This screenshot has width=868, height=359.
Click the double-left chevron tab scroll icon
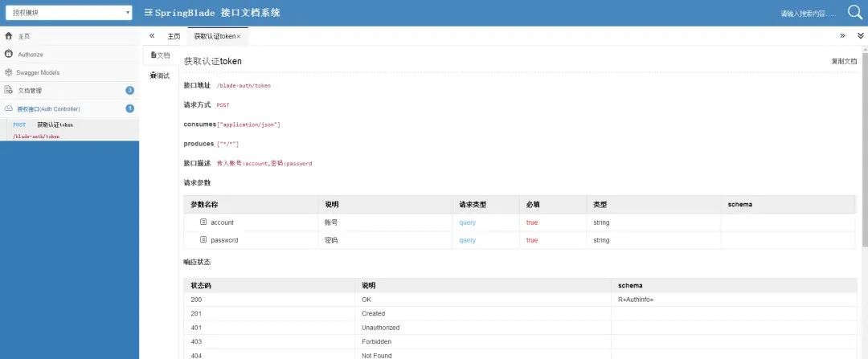click(152, 36)
